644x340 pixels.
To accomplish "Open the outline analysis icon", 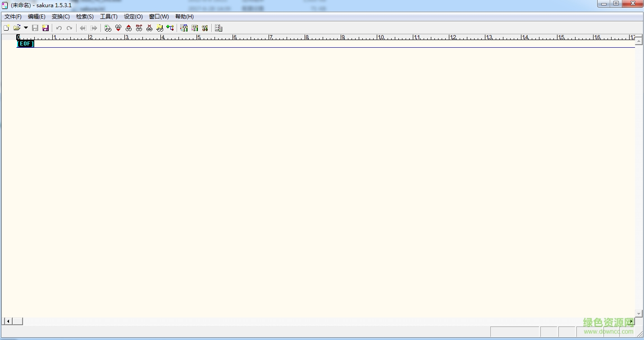I will [170, 28].
